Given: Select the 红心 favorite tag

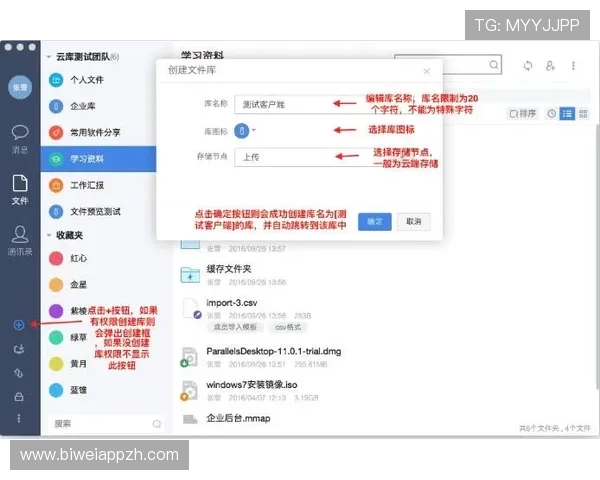Looking at the screenshot, I should pos(69,258).
